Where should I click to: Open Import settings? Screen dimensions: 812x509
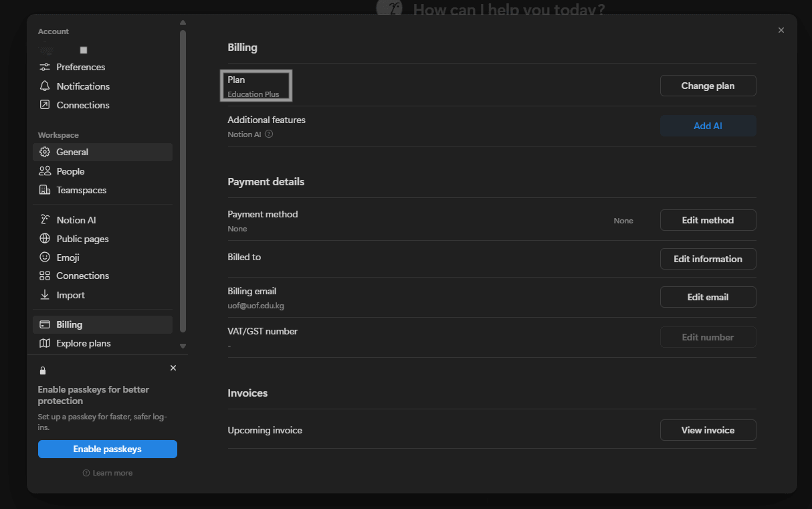(x=102, y=295)
